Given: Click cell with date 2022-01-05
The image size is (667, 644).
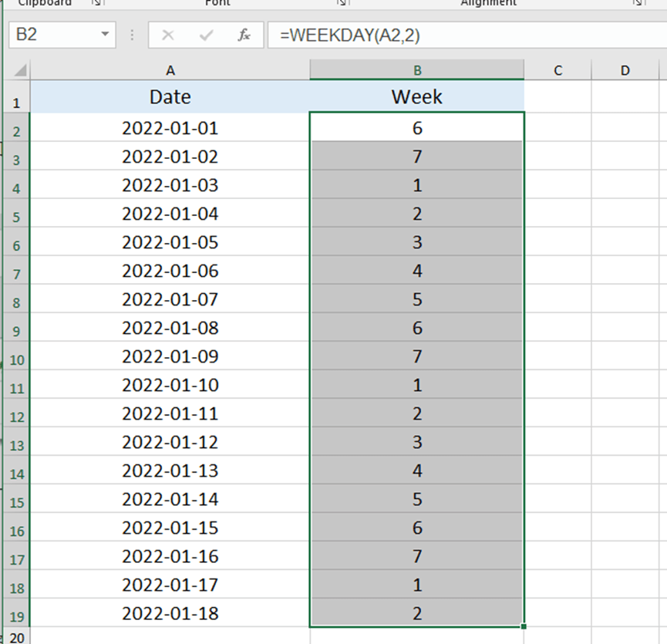Looking at the screenshot, I should [x=170, y=241].
